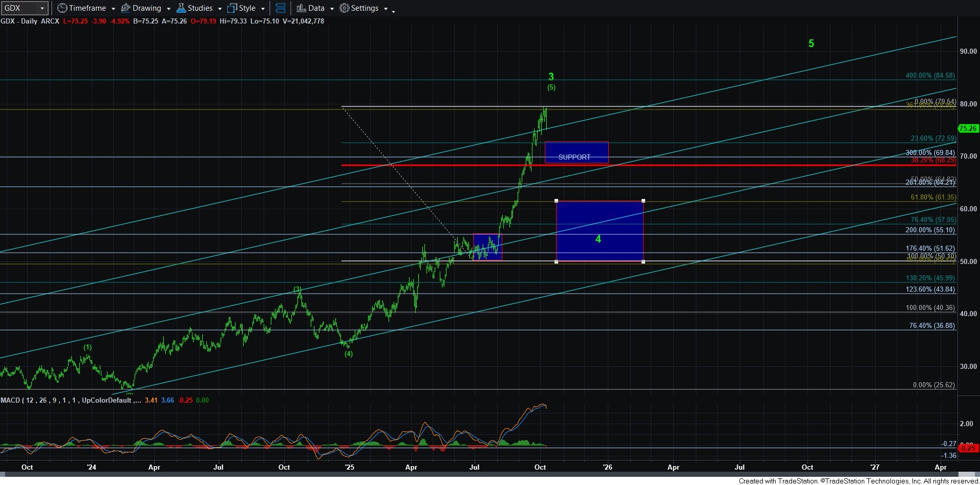Click the blue stacked panels icon

(x=280, y=8)
